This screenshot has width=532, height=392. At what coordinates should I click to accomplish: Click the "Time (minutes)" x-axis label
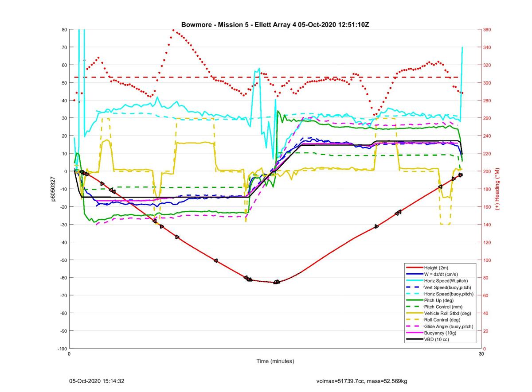[275, 361]
